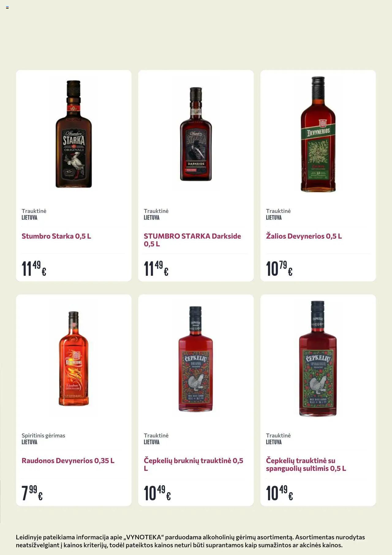The height and width of the screenshot is (555, 392).
Task: Click the Spiritinis gėrimas category label
Action: pyautogui.click(x=43, y=435)
